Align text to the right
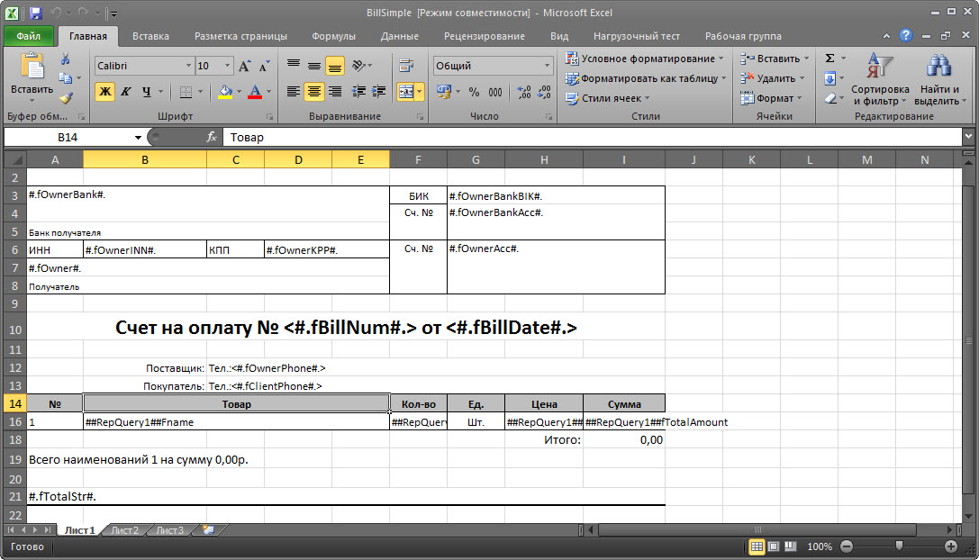The image size is (979, 560). [x=335, y=92]
